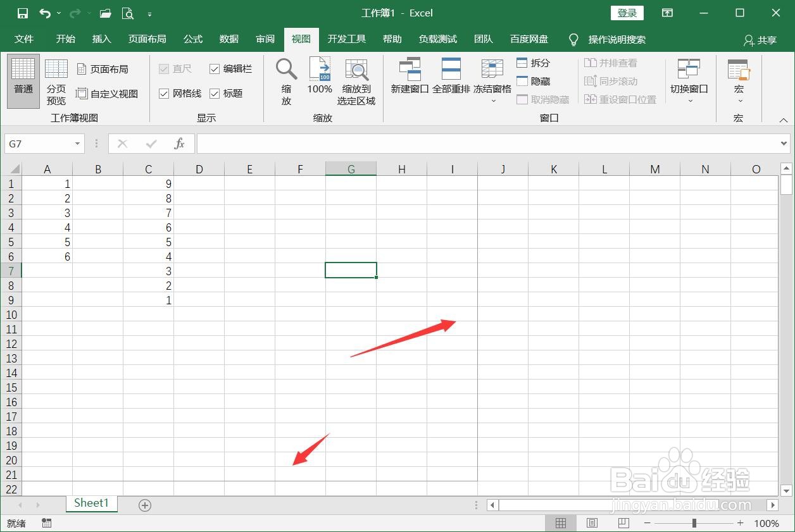The image size is (795, 532).
Task: Click zoom in plus button in status bar
Action: tap(740, 523)
